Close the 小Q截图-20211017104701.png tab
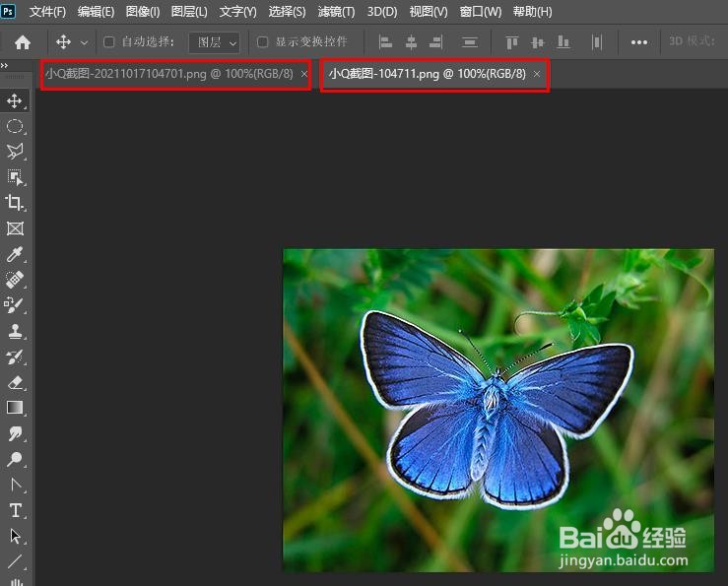Image resolution: width=728 pixels, height=586 pixels. [304, 74]
